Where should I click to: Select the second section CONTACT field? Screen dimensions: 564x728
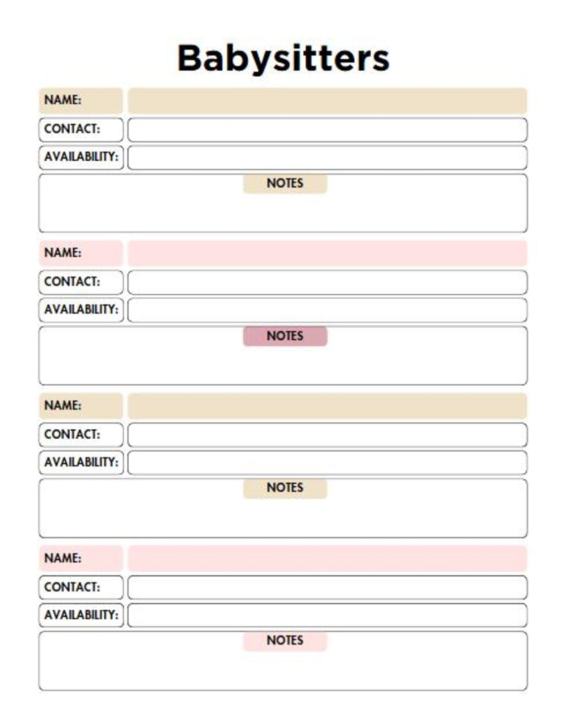point(328,283)
